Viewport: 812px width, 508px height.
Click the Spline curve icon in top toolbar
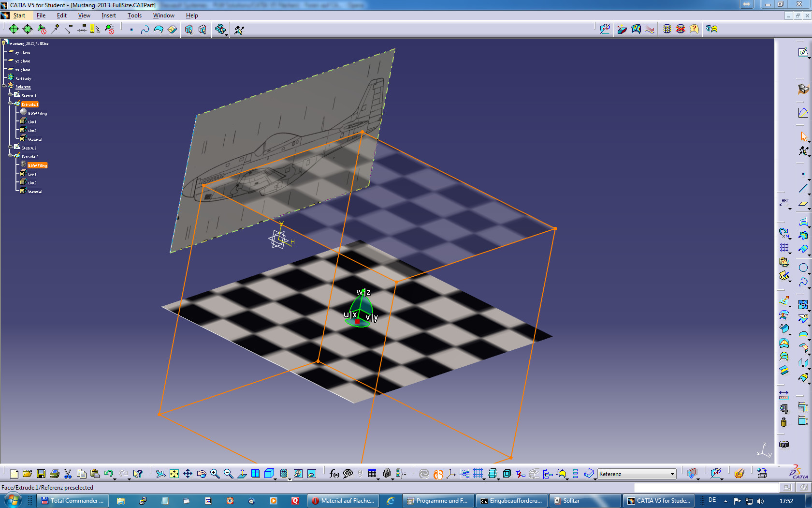coord(145,30)
